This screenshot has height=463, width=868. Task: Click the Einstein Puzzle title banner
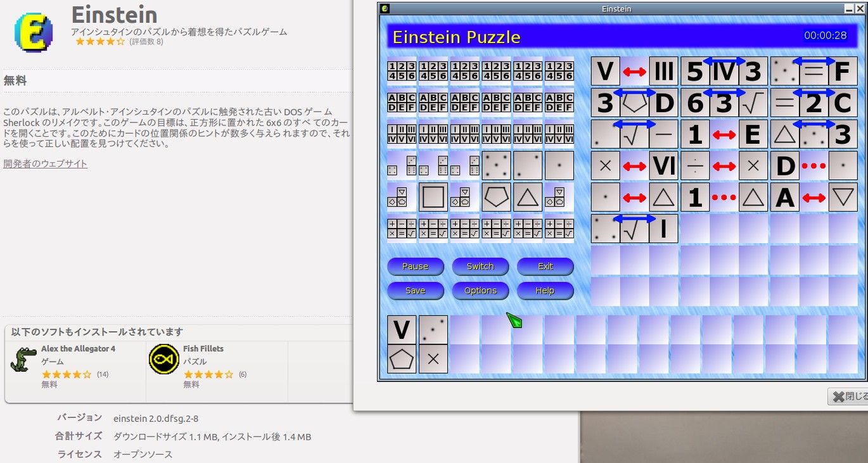pos(621,36)
